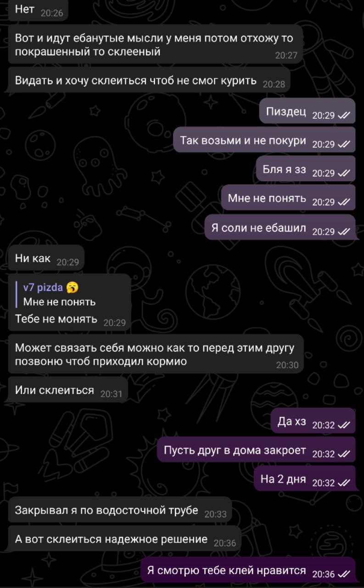Select message "Закрывал я по водосточной трубе"

pyautogui.click(x=120, y=510)
